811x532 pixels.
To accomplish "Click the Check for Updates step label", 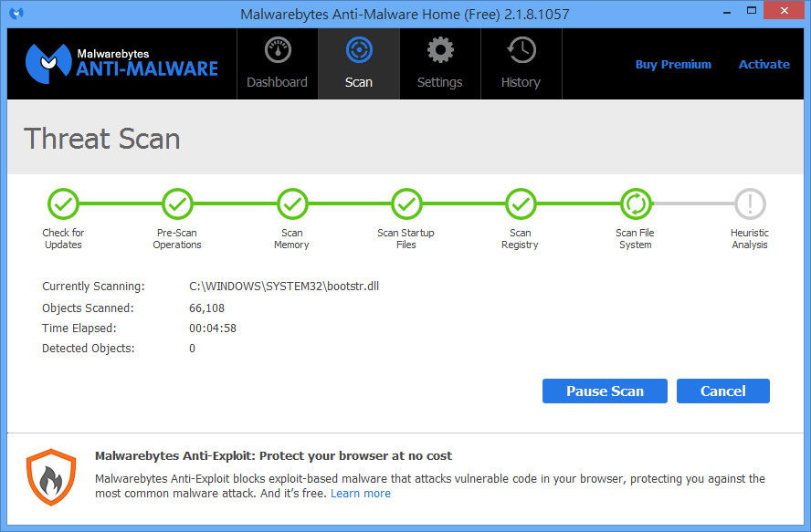I will (63, 239).
